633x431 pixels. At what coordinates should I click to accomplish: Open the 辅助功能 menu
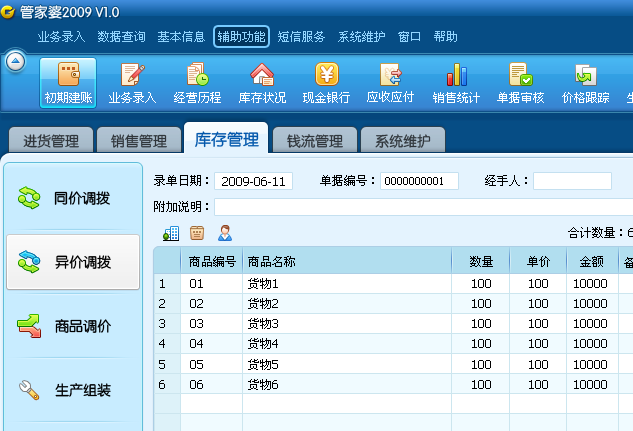click(x=241, y=37)
